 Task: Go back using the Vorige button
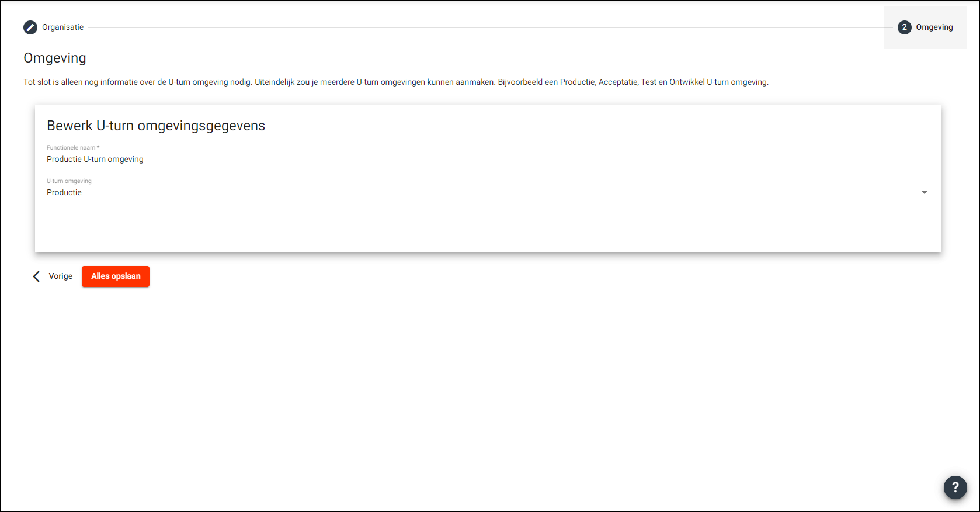point(60,276)
